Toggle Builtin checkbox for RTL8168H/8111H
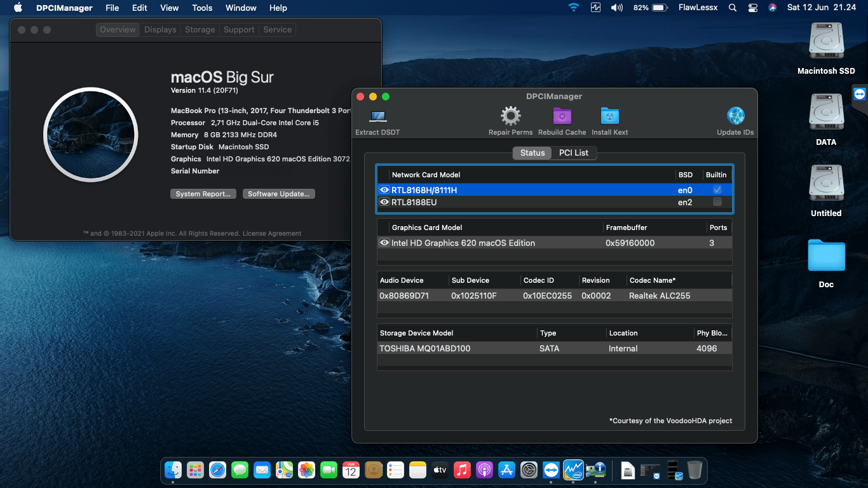Viewport: 868px width, 488px height. pyautogui.click(x=717, y=190)
